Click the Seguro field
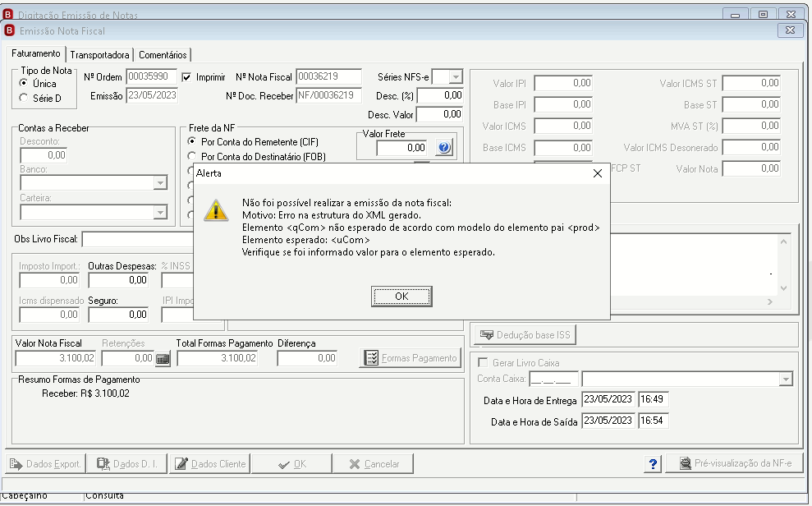This screenshot has height=506, width=812. (118, 315)
